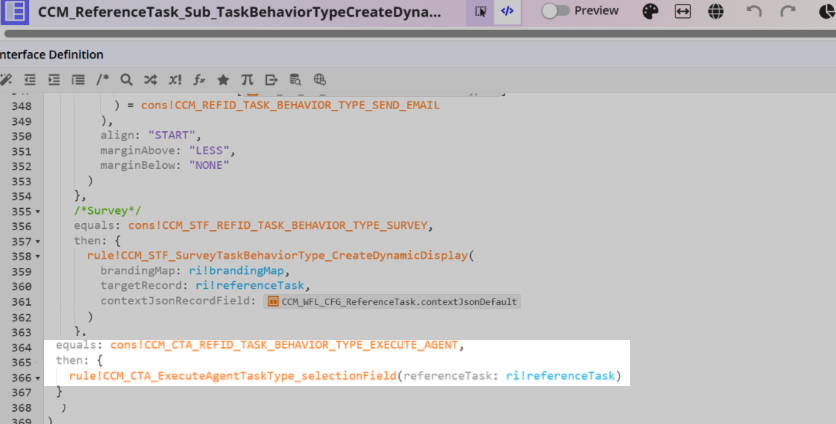Collapse code fold at line 357

38,242
